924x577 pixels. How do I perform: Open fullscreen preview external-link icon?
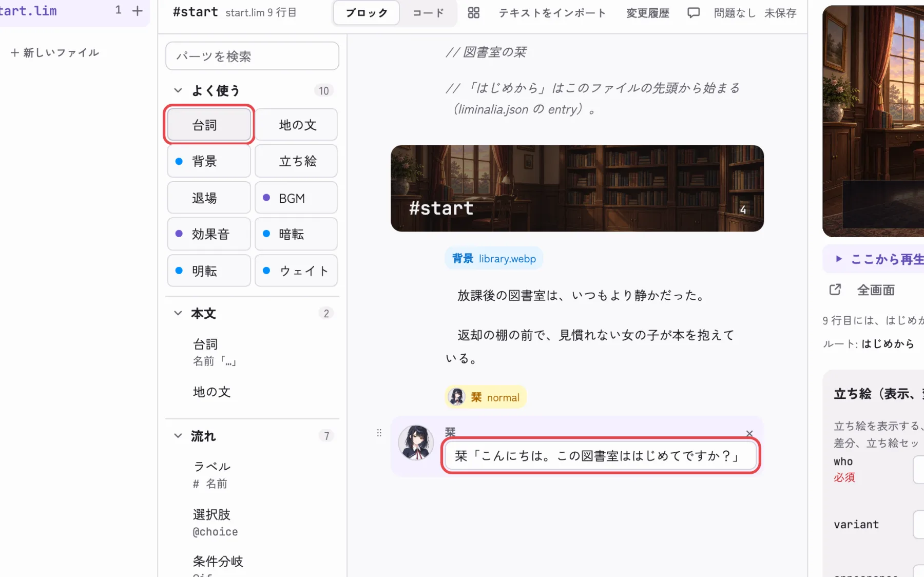[x=835, y=290]
